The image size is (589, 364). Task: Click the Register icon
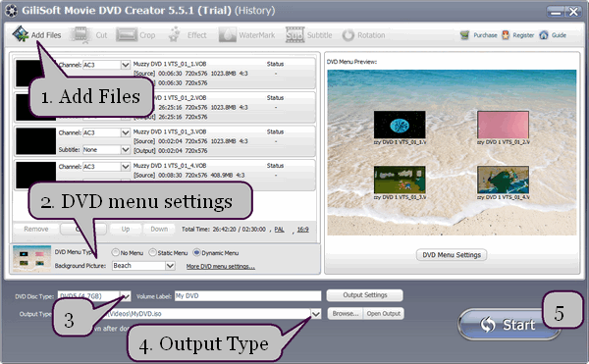[506, 35]
